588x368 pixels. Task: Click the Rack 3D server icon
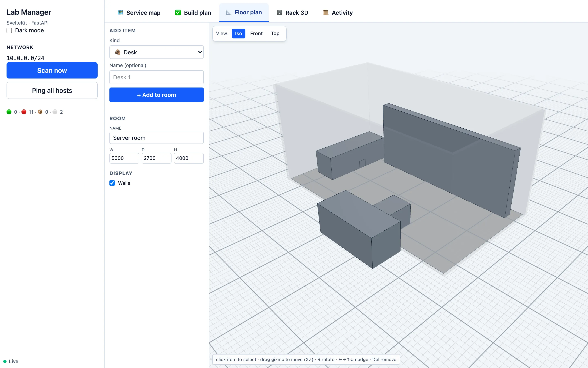pos(280,12)
